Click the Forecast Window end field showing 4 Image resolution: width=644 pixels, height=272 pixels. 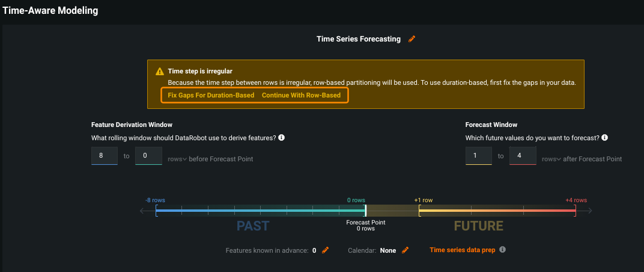click(x=523, y=156)
